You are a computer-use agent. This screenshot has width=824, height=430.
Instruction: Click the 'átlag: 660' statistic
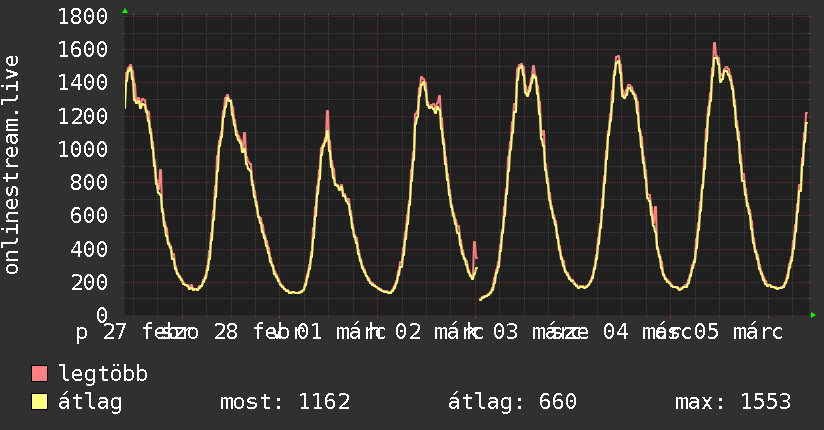(x=512, y=402)
